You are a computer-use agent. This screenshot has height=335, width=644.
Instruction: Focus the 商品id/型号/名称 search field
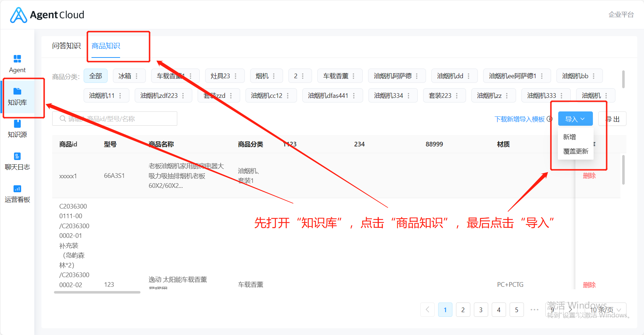click(115, 119)
